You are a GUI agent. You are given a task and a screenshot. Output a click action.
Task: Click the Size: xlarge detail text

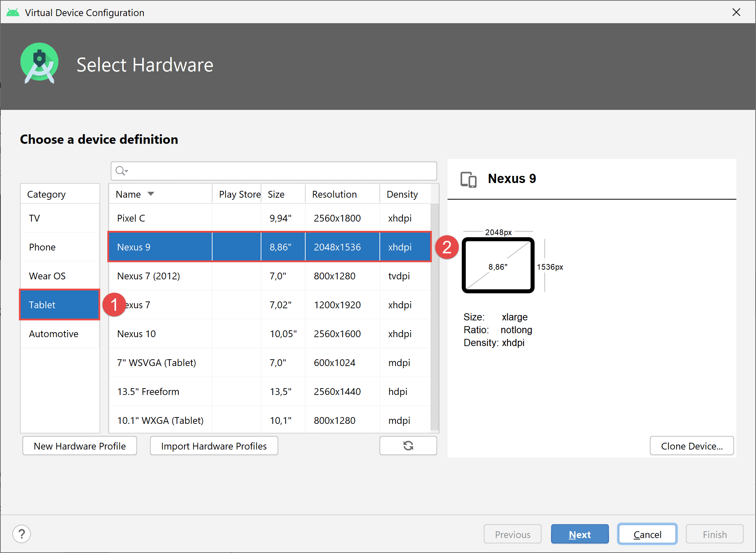point(495,317)
